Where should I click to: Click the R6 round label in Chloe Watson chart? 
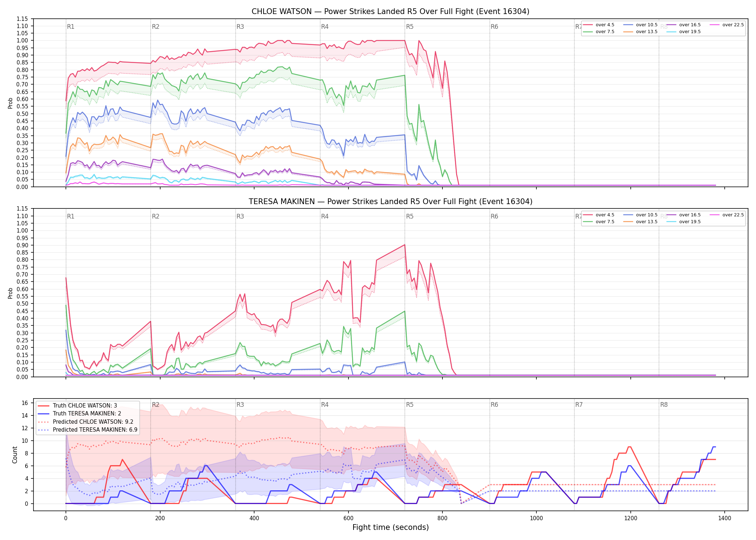494,27
